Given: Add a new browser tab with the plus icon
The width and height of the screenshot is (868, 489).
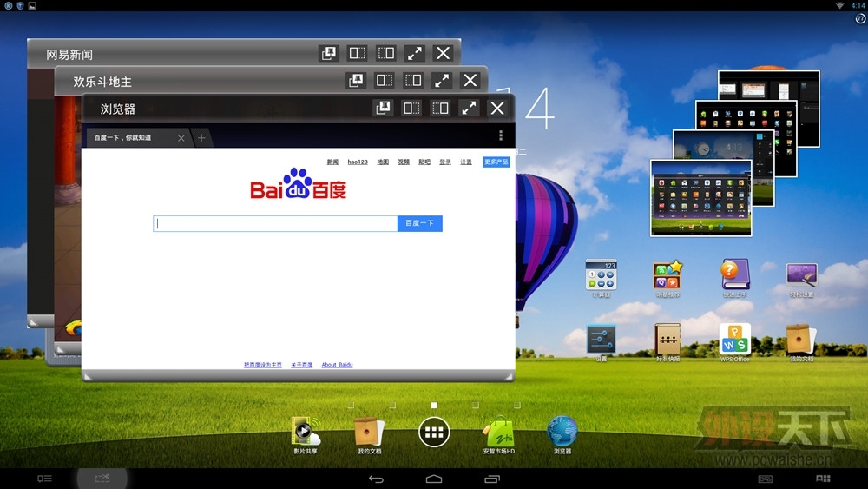Looking at the screenshot, I should 201,138.
